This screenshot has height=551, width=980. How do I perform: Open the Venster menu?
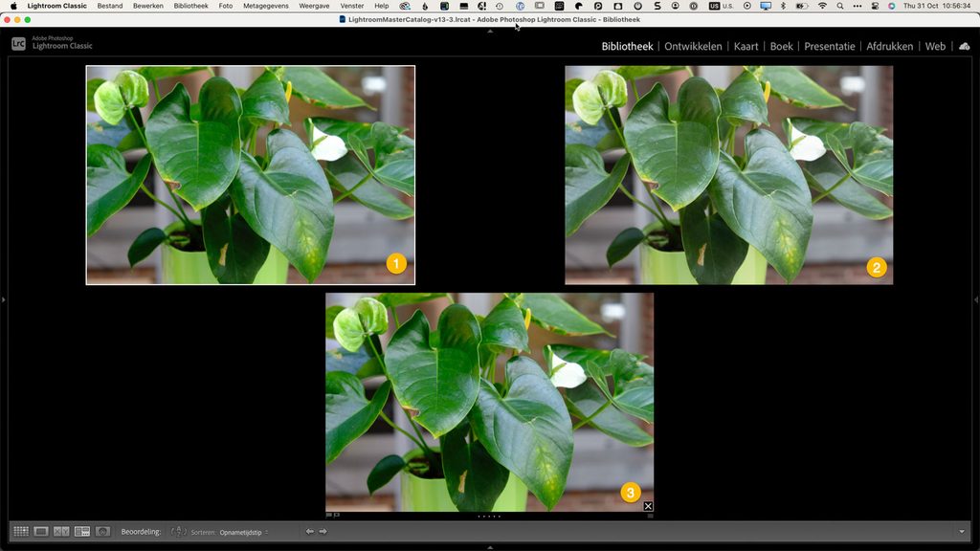click(352, 6)
